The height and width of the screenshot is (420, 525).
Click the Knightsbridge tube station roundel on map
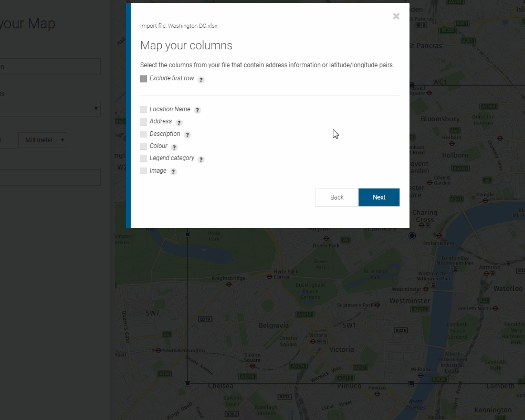[229, 285]
